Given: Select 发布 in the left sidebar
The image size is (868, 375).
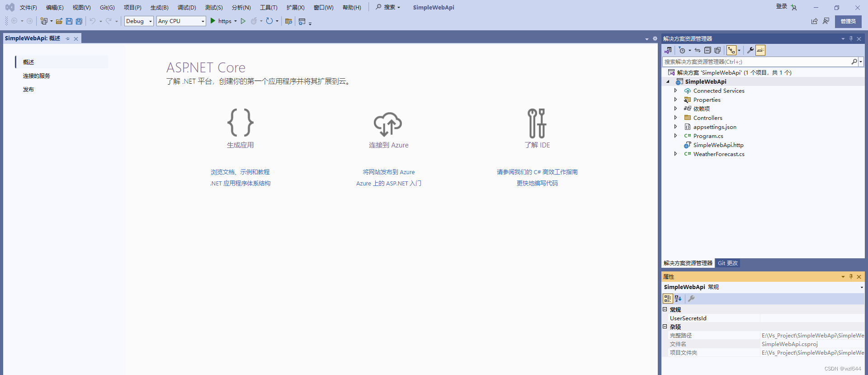Looking at the screenshot, I should click(x=28, y=90).
